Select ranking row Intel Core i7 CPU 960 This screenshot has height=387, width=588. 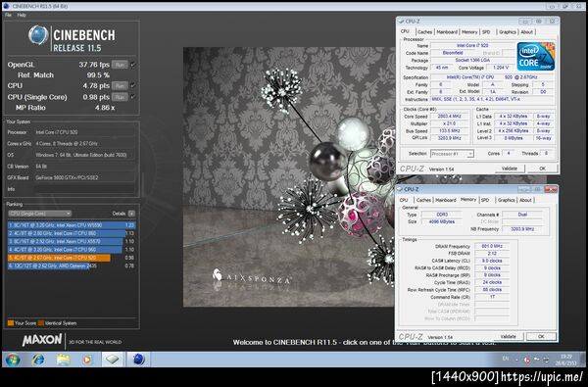tap(72, 250)
